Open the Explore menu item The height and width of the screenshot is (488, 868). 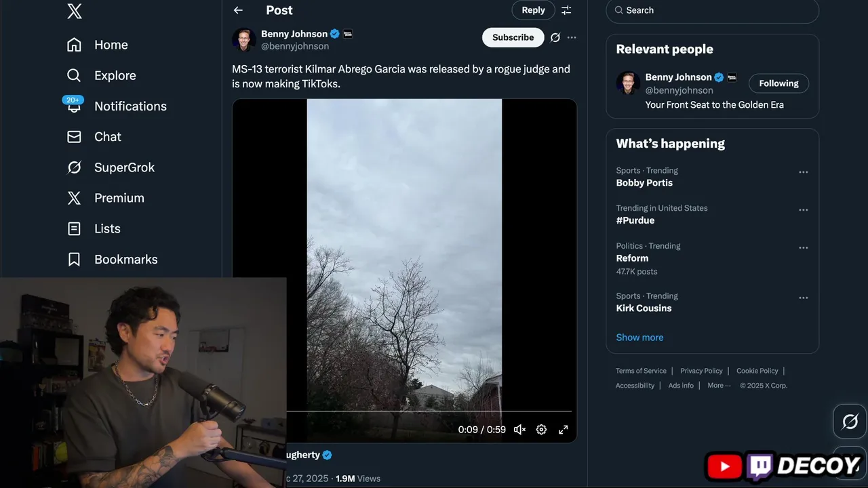point(115,76)
